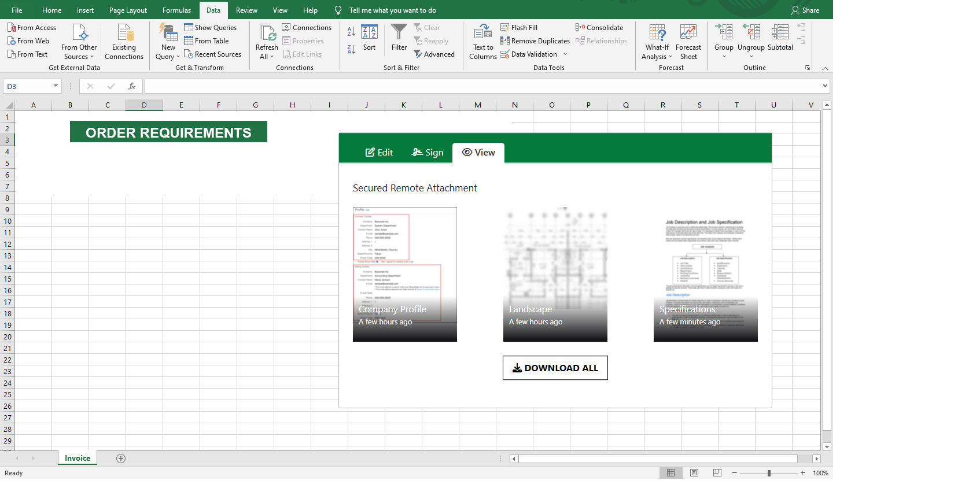980x499 pixels.
Task: Open the Text to Columns tool
Action: click(x=482, y=42)
